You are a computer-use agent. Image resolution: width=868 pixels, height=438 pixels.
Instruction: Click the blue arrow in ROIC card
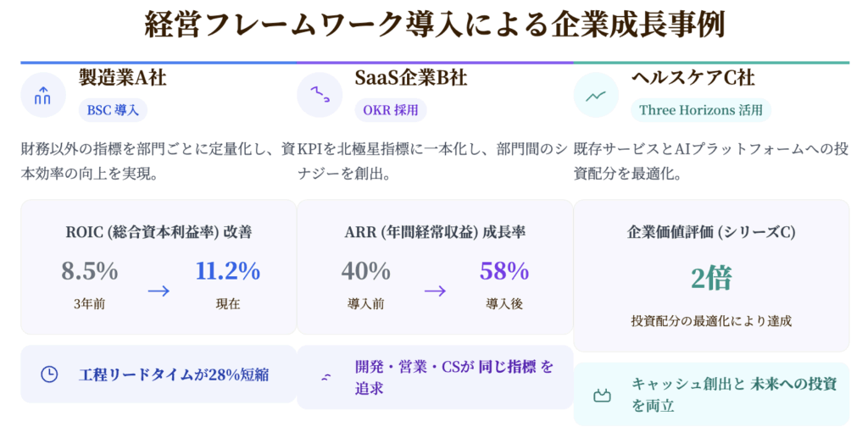click(x=159, y=291)
